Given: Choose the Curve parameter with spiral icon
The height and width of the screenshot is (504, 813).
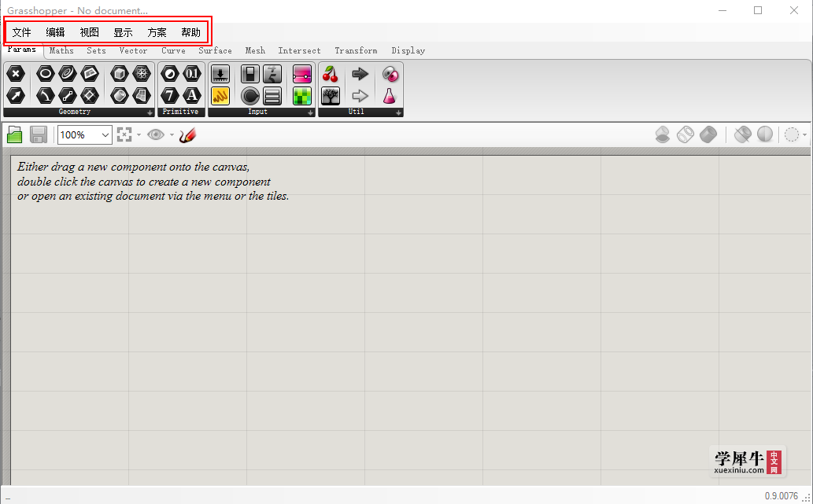Looking at the screenshot, I should point(68,74).
